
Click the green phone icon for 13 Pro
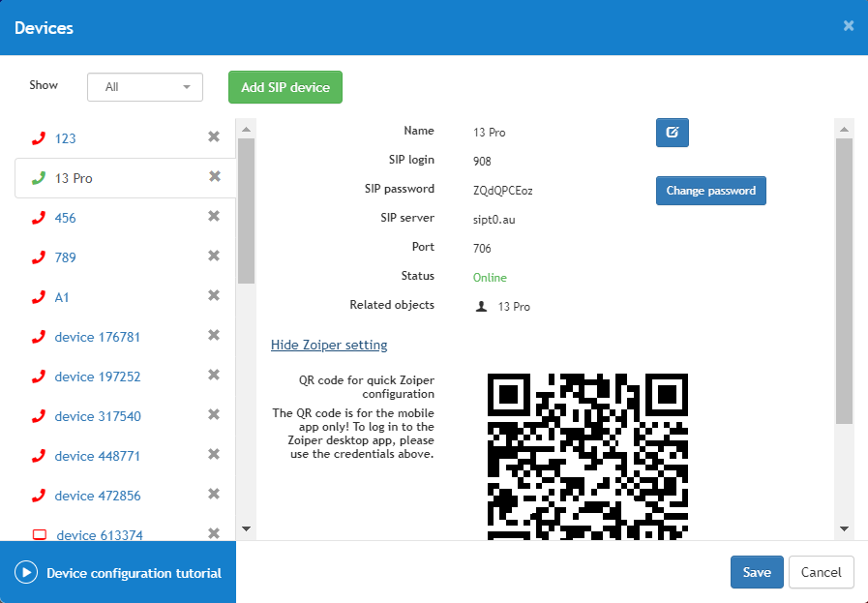coord(38,178)
